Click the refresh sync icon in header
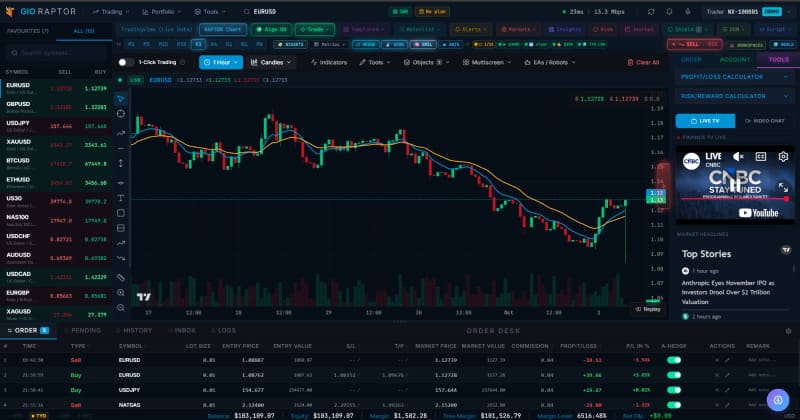Screen dimensions: 800x420 [x=651, y=11]
